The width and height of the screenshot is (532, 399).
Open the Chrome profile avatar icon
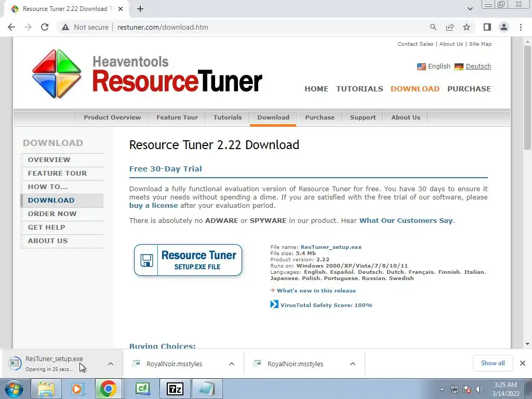coord(504,27)
